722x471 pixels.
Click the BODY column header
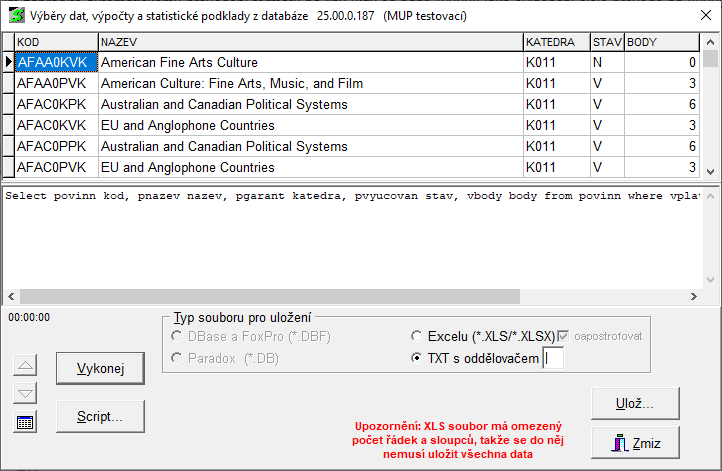[660, 42]
